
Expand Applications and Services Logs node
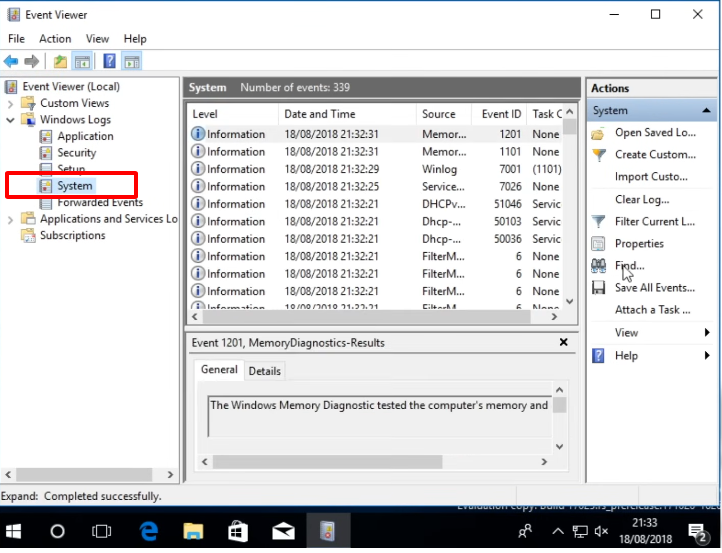point(11,219)
